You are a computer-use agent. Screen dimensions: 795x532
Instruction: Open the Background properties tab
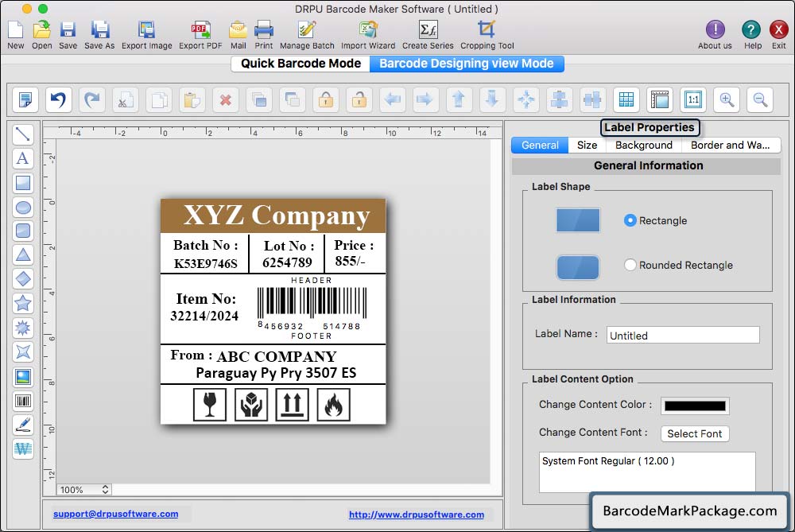tap(643, 145)
